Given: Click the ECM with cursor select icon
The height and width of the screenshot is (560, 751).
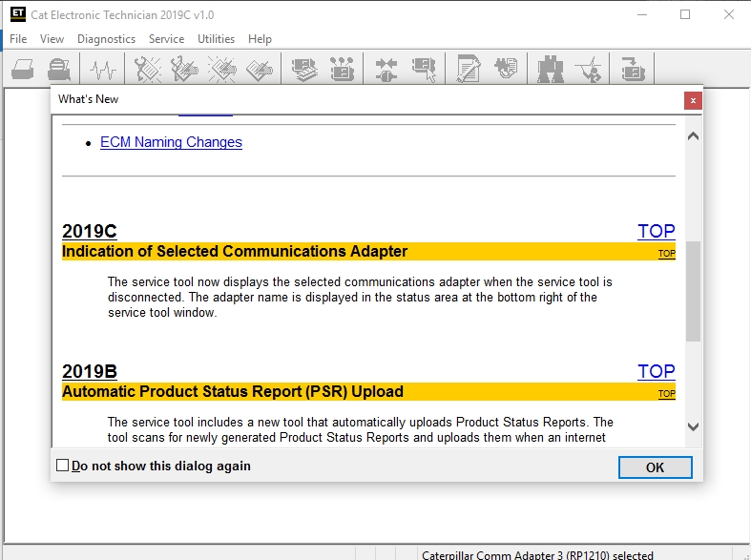Looking at the screenshot, I should pos(425,70).
